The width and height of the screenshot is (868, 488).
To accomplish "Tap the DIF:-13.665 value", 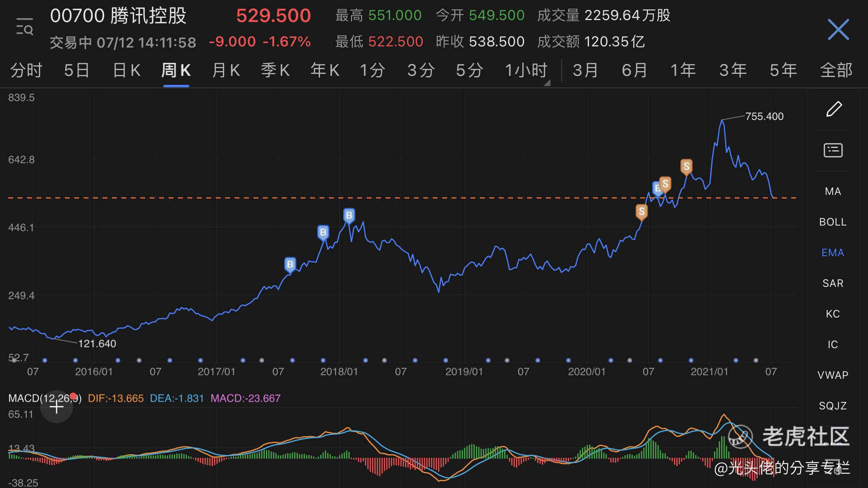I will [x=116, y=398].
